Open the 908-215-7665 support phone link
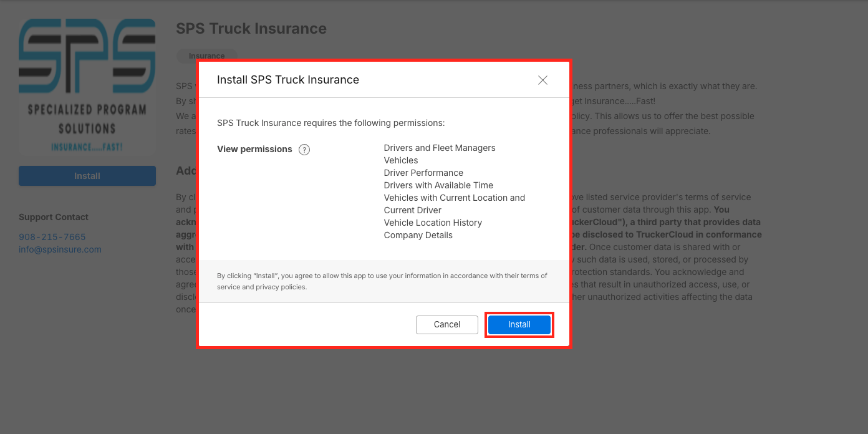 [52, 237]
